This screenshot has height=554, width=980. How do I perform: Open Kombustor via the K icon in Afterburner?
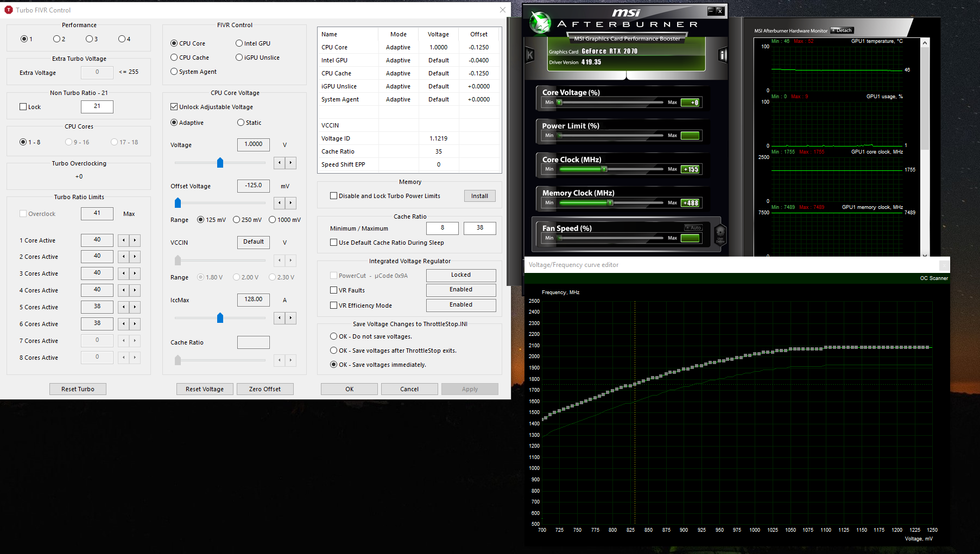[x=530, y=55]
